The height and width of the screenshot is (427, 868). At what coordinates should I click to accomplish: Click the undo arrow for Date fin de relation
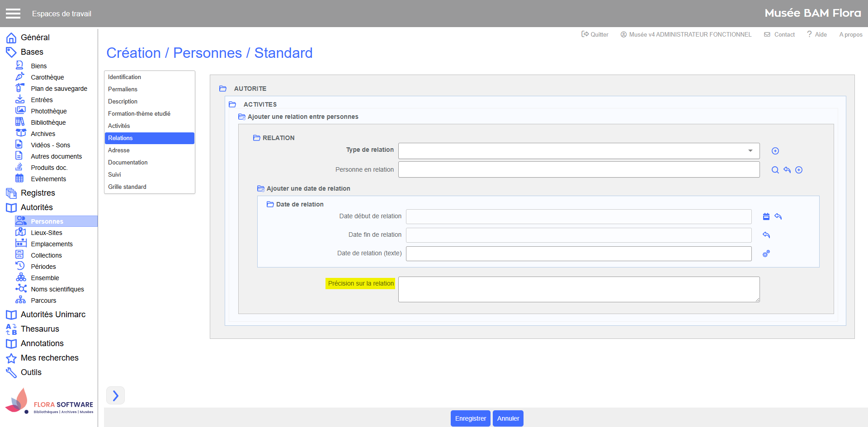click(x=766, y=235)
